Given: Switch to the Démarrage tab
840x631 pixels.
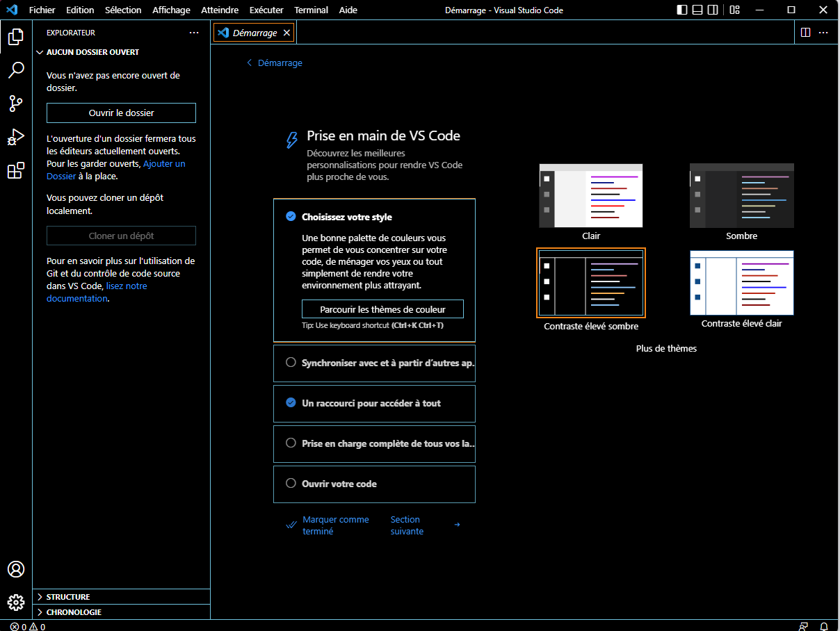Looking at the screenshot, I should (253, 32).
